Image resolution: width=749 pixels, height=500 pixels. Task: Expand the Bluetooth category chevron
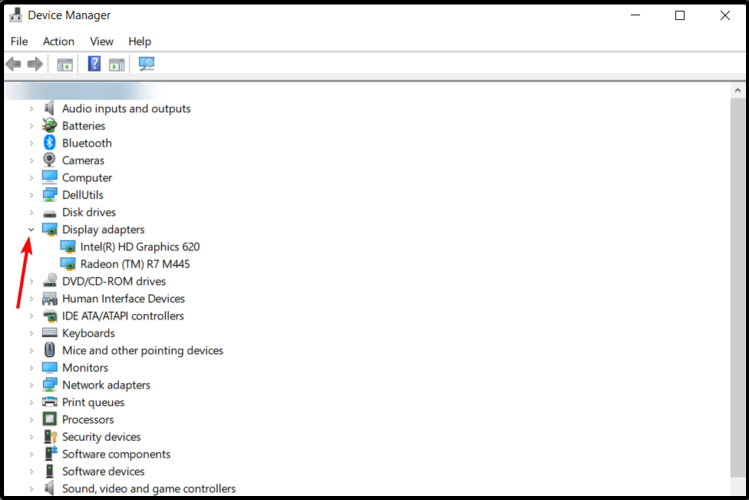click(x=31, y=143)
